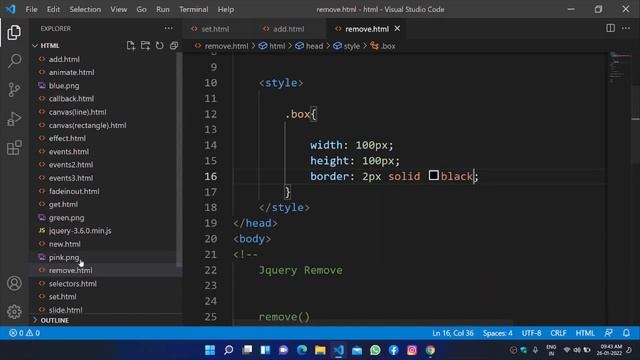This screenshot has height=360, width=640.
Task: Open the Help menu
Action: coord(226,9)
